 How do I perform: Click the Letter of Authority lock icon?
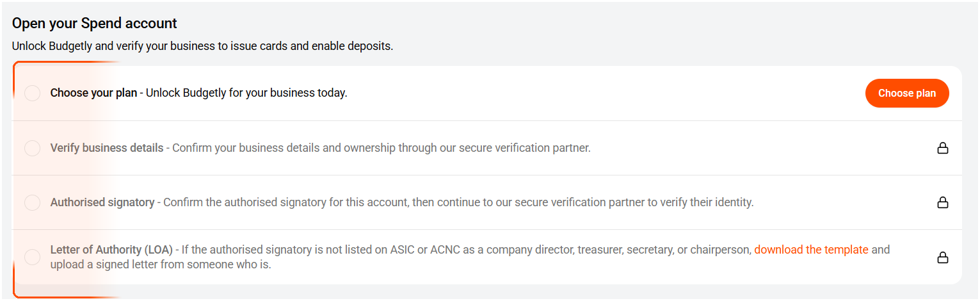942,257
